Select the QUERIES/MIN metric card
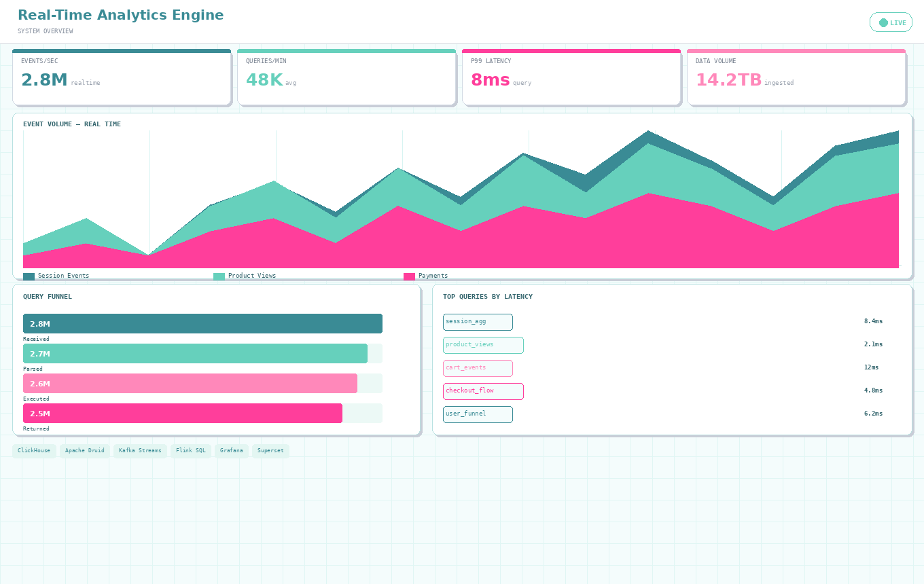The image size is (924, 584). tap(346, 77)
